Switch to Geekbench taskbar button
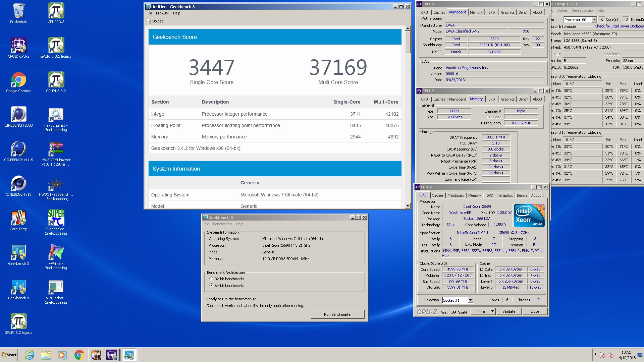This screenshot has width=644, height=362. [x=129, y=355]
